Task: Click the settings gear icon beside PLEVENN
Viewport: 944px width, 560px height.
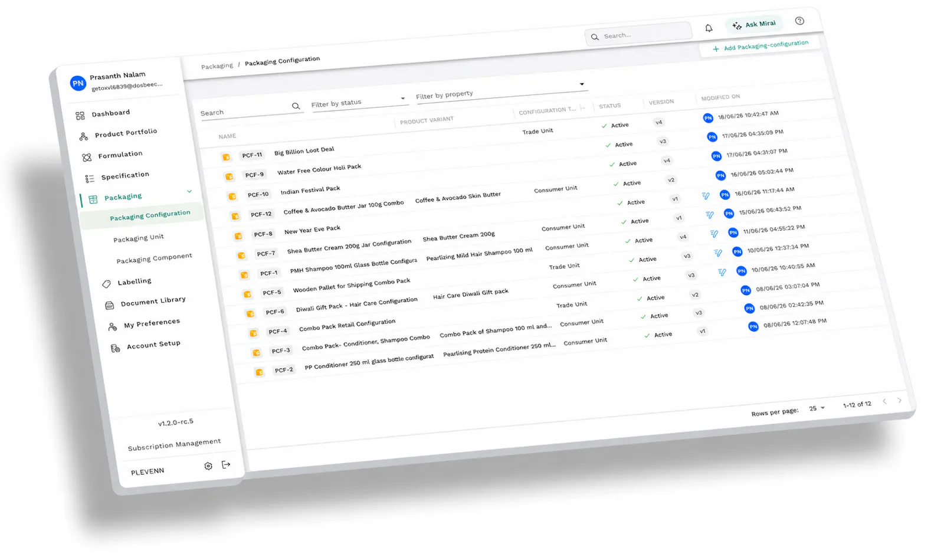Action: pyautogui.click(x=208, y=466)
